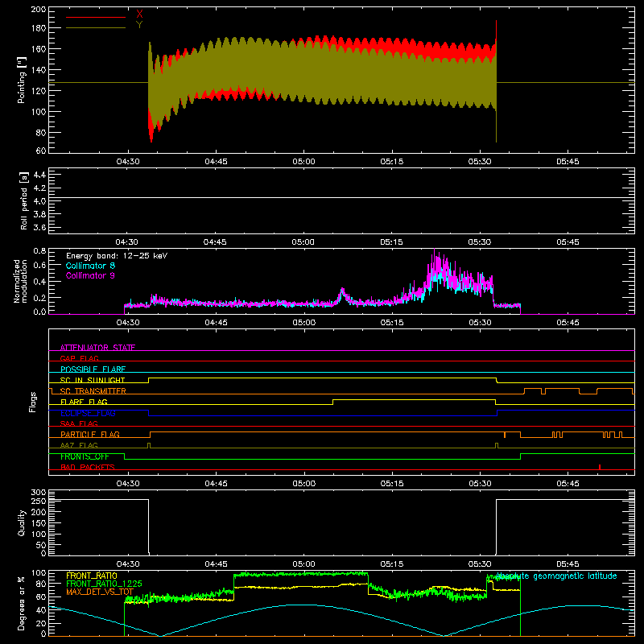Click the 'FLARE_FLAG' label
The width and height of the screenshot is (644, 644).
(x=84, y=402)
